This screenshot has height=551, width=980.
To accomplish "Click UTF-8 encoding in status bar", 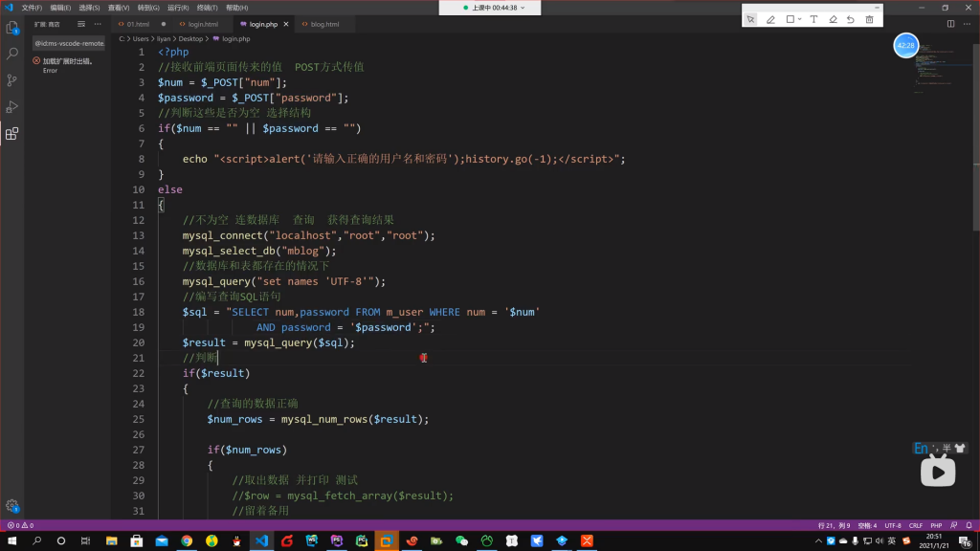I will click(x=893, y=525).
